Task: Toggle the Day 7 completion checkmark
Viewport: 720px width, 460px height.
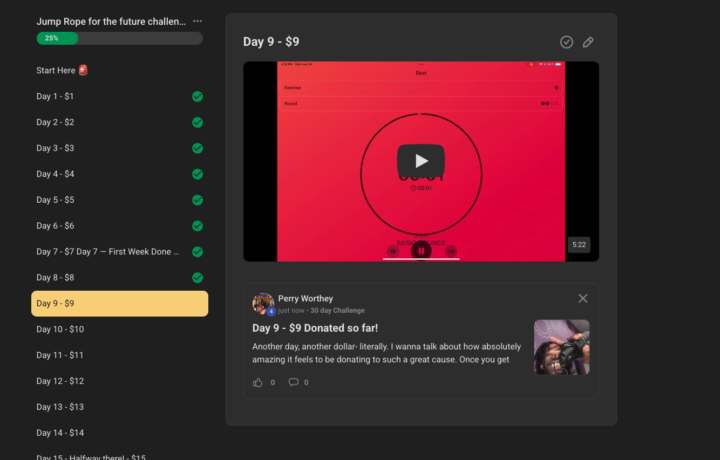Action: click(197, 252)
